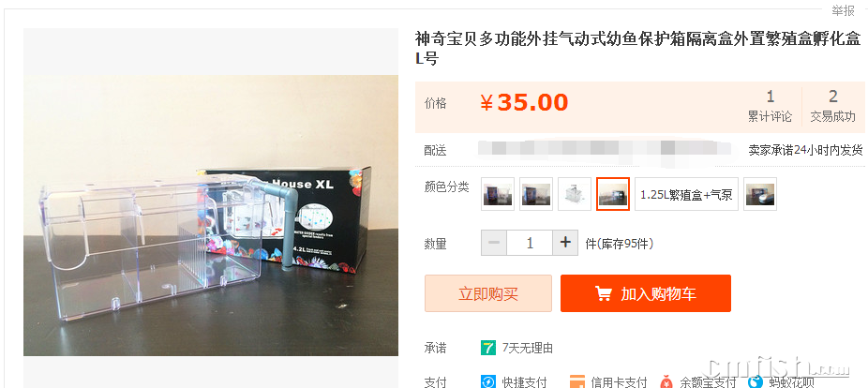Image resolution: width=868 pixels, height=388 pixels.
Task: Click the 立即购买 button
Action: tap(488, 293)
